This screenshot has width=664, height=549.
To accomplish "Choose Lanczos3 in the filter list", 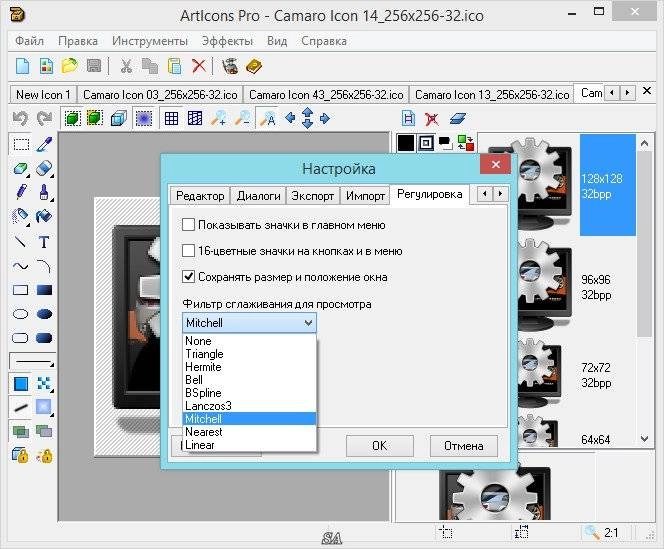I will click(x=249, y=406).
